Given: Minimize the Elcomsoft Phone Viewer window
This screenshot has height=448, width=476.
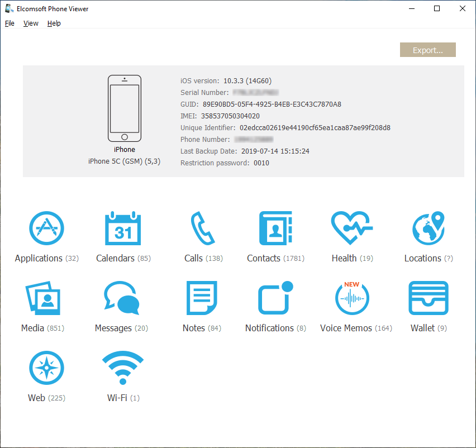Looking at the screenshot, I should (412, 8).
